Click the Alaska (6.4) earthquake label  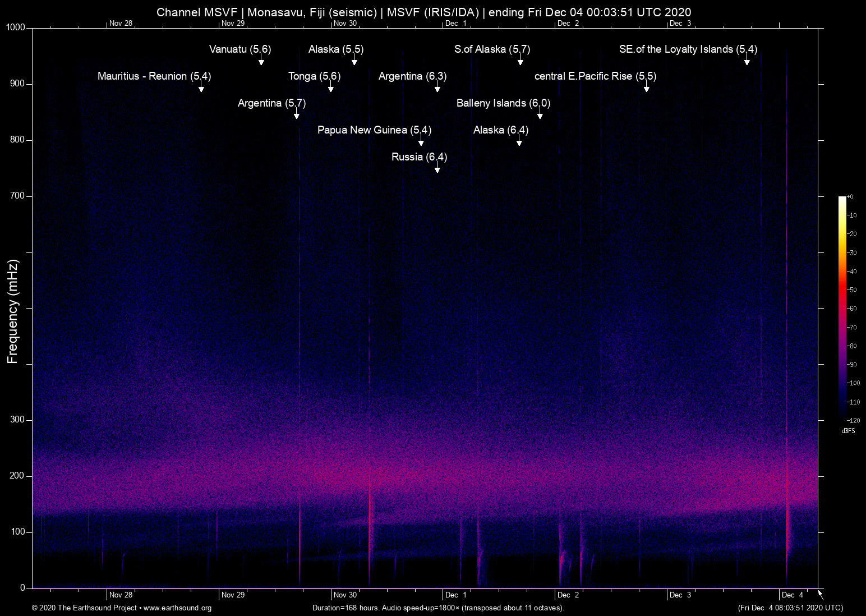[x=501, y=130]
